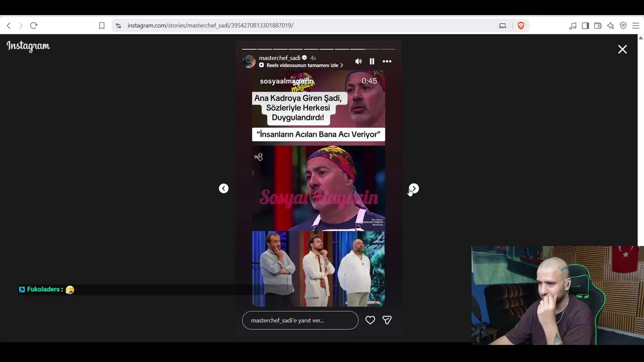The image size is (644, 362).
Task: Open the Leo AI sparkle icon
Action: [610, 26]
